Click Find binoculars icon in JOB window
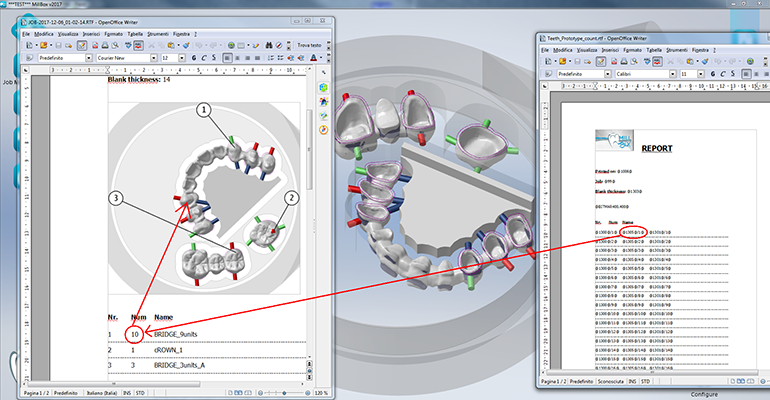 pos(269,45)
